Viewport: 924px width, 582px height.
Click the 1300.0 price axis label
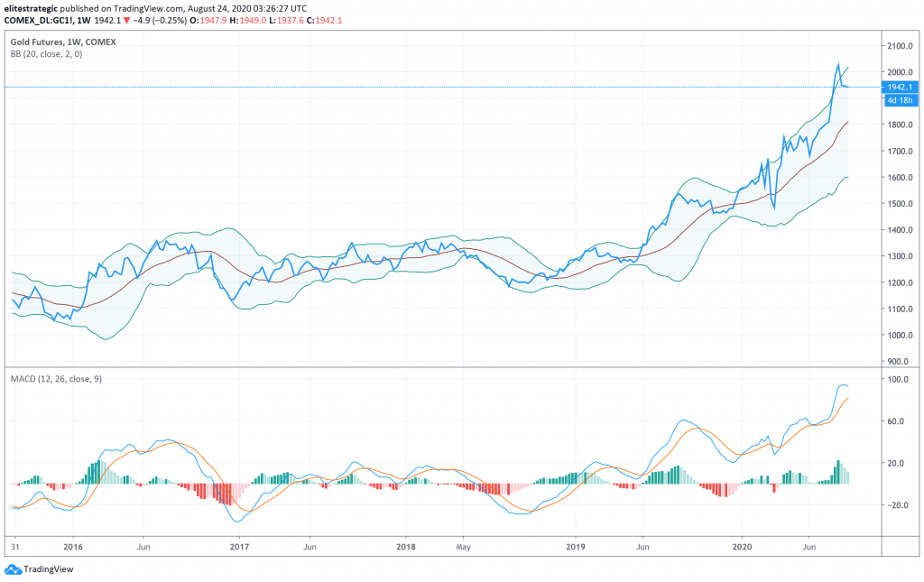tap(900, 256)
